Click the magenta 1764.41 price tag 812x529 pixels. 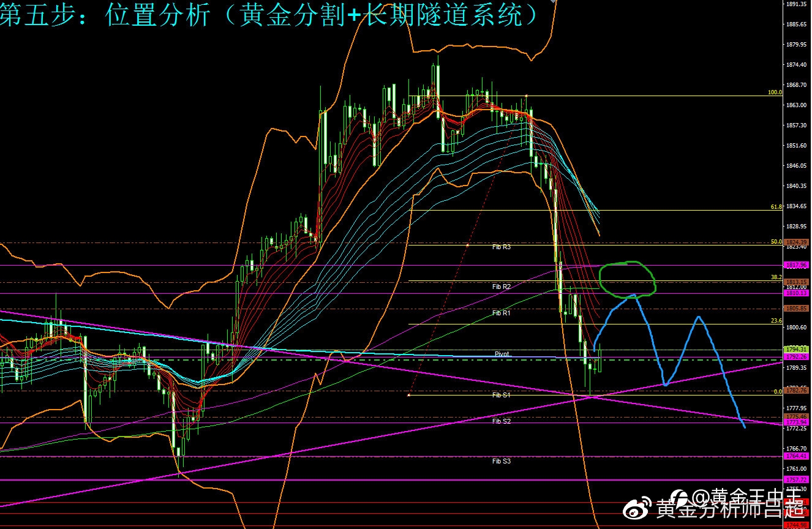click(x=796, y=456)
